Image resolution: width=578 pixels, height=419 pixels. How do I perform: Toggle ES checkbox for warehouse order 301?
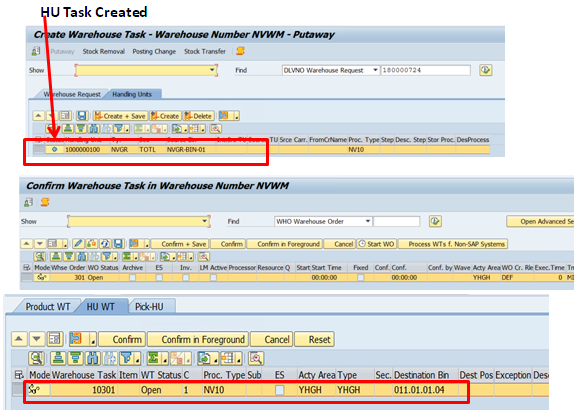coord(159,277)
